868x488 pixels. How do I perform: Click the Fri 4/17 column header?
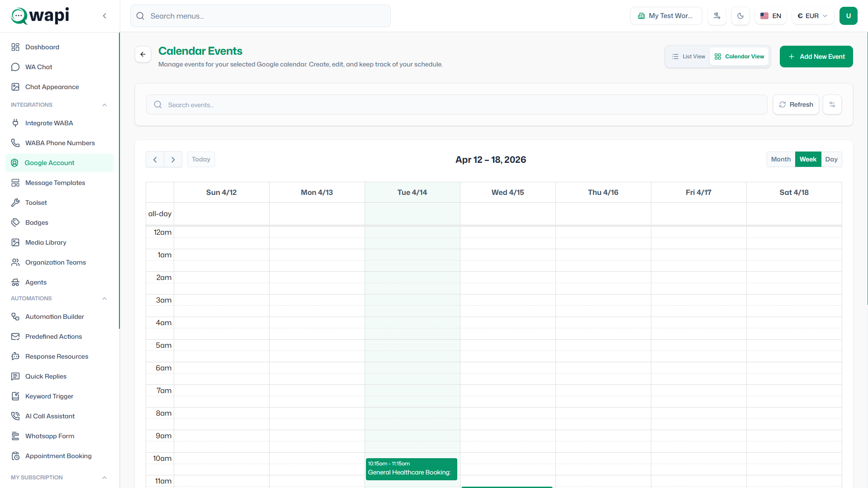(698, 192)
